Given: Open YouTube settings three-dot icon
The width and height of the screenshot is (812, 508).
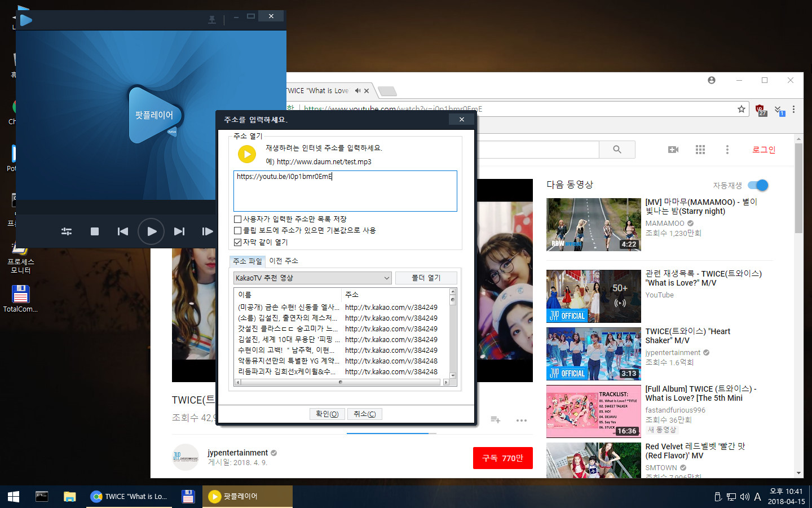Looking at the screenshot, I should [727, 150].
